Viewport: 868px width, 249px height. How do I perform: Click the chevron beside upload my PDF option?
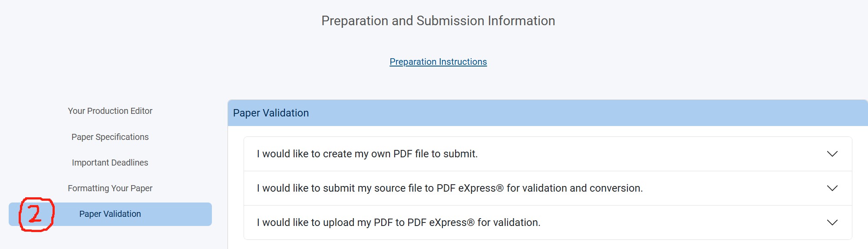[x=832, y=222]
